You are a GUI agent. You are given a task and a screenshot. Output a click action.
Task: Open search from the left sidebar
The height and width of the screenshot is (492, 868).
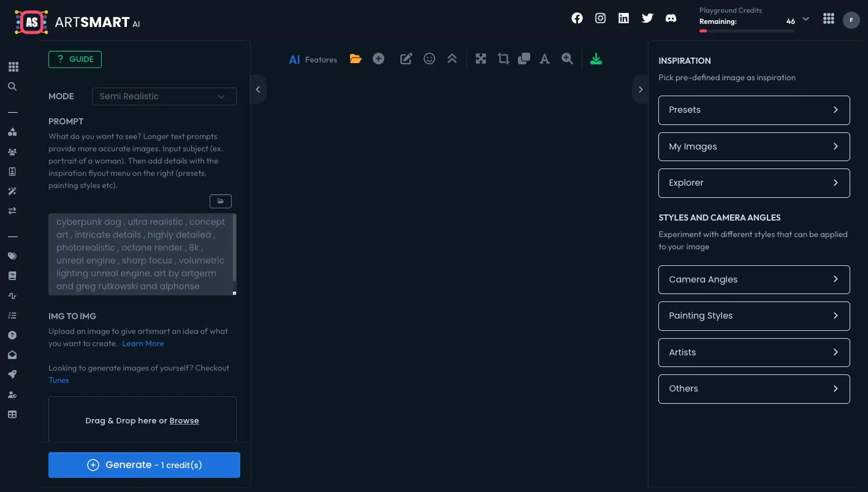(12, 86)
